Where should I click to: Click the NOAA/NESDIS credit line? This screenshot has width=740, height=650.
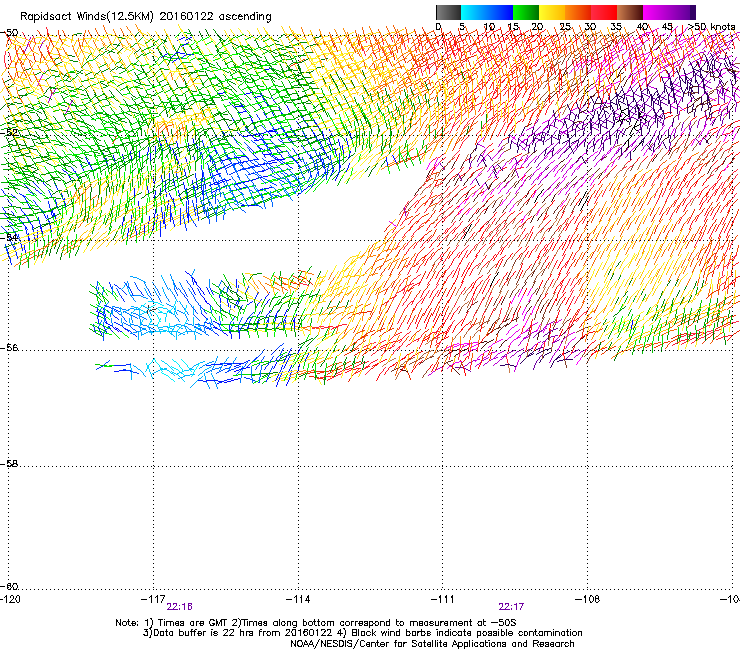[432, 644]
